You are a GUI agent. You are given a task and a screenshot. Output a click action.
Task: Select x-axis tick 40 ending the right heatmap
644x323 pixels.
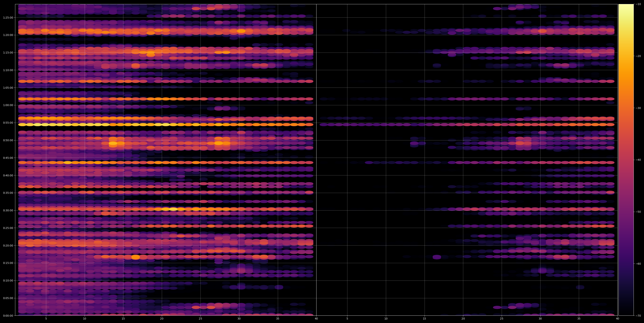(x=618, y=319)
